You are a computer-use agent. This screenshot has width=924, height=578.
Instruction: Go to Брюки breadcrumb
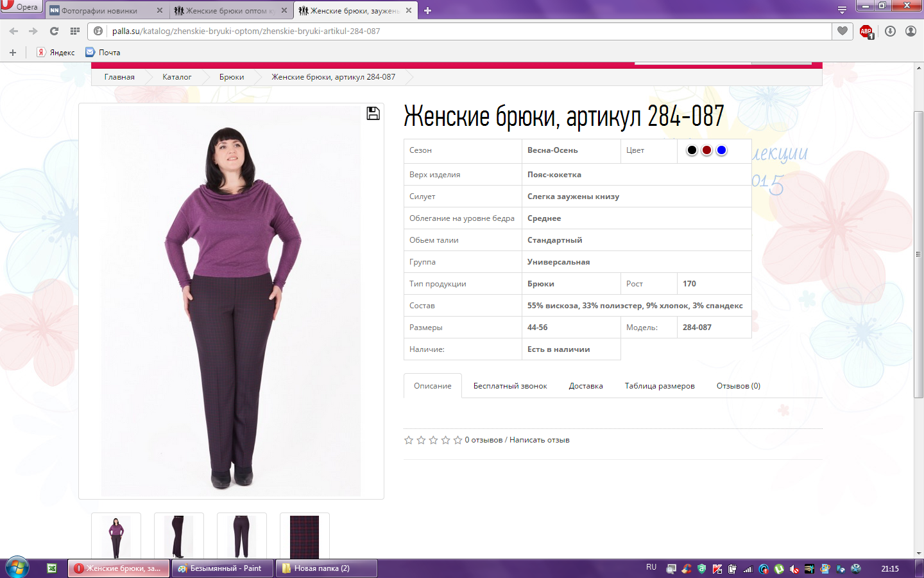coord(232,77)
